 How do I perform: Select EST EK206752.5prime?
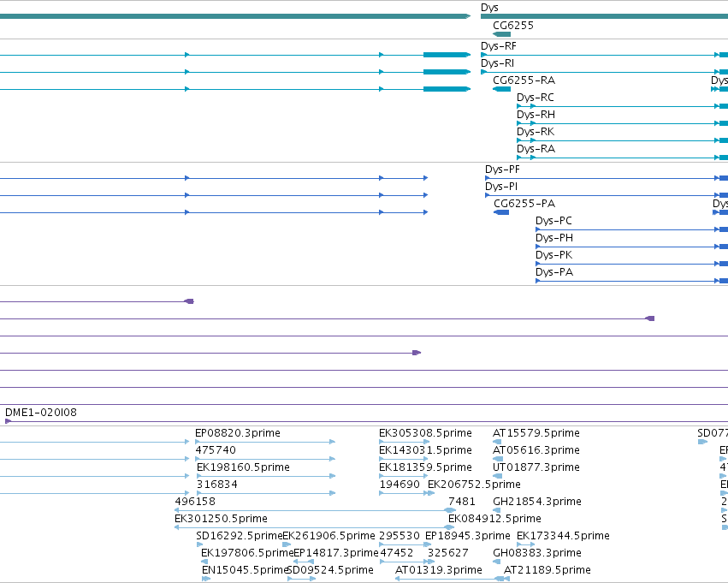(474, 485)
